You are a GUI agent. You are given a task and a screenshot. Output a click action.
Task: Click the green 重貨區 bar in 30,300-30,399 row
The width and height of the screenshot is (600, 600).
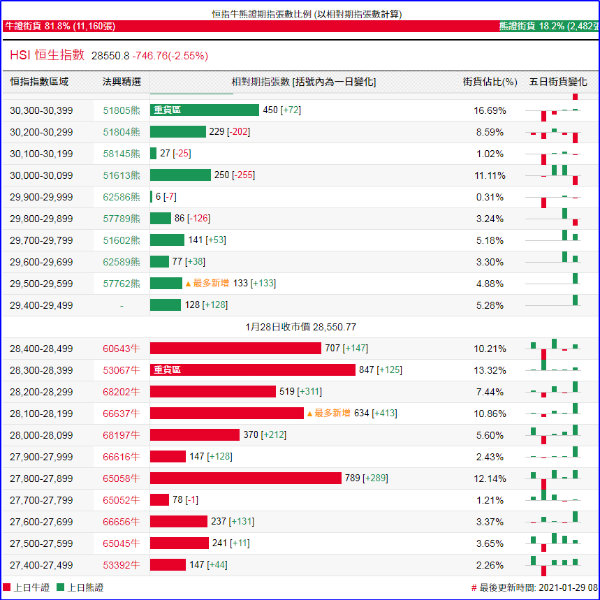(x=204, y=110)
